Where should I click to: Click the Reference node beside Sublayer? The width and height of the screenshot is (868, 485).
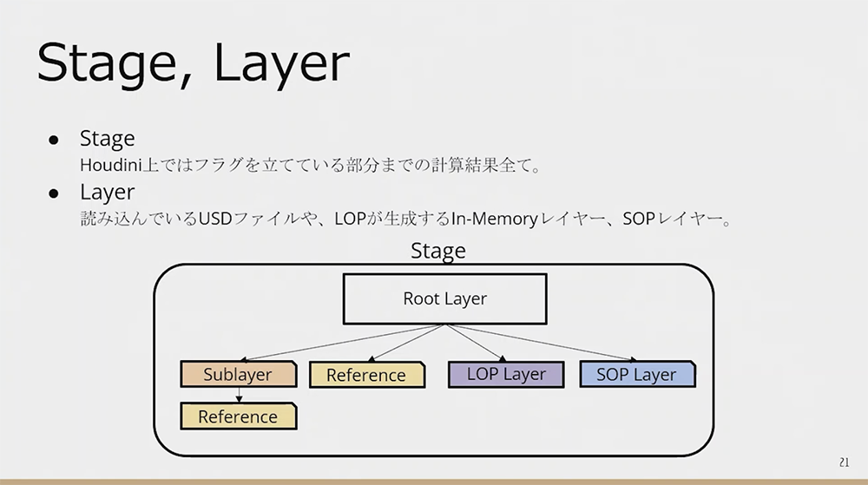point(366,375)
